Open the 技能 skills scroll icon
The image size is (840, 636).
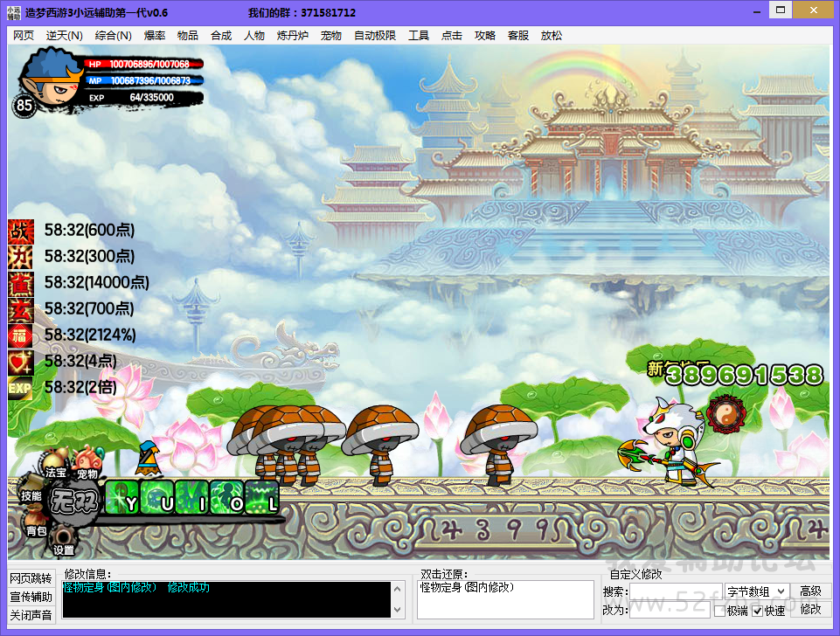31,492
